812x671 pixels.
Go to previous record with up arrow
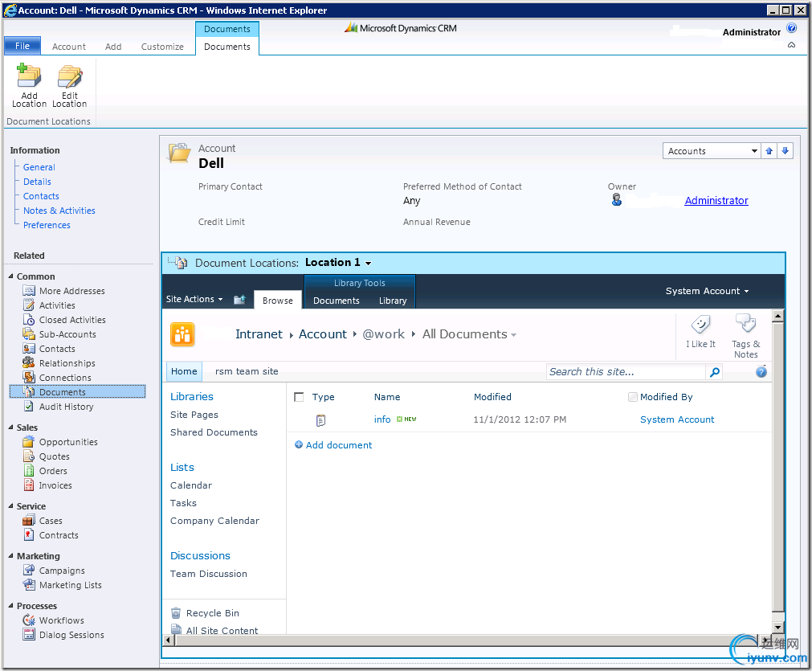pyautogui.click(x=769, y=151)
